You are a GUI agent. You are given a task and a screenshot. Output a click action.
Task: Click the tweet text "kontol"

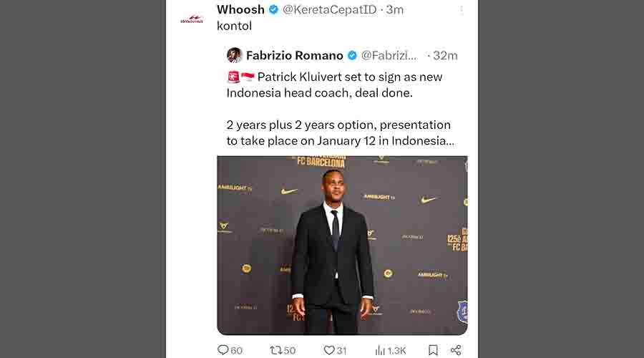234,26
